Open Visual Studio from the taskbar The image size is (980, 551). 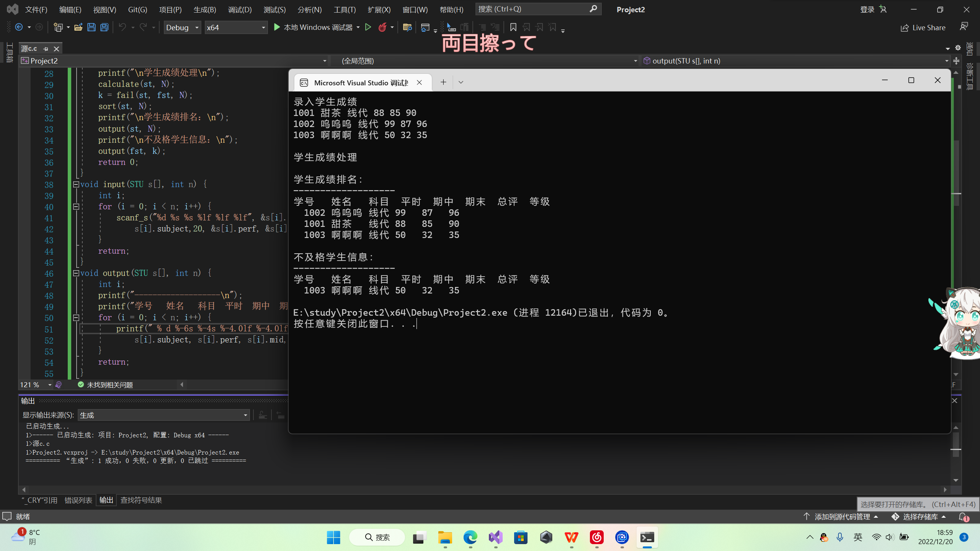[x=495, y=537]
